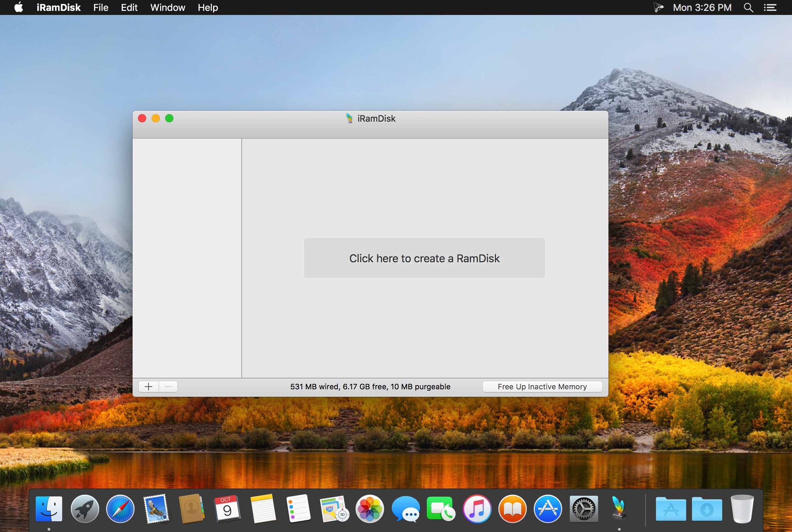Click 'Click here to create a RamDisk'

424,258
